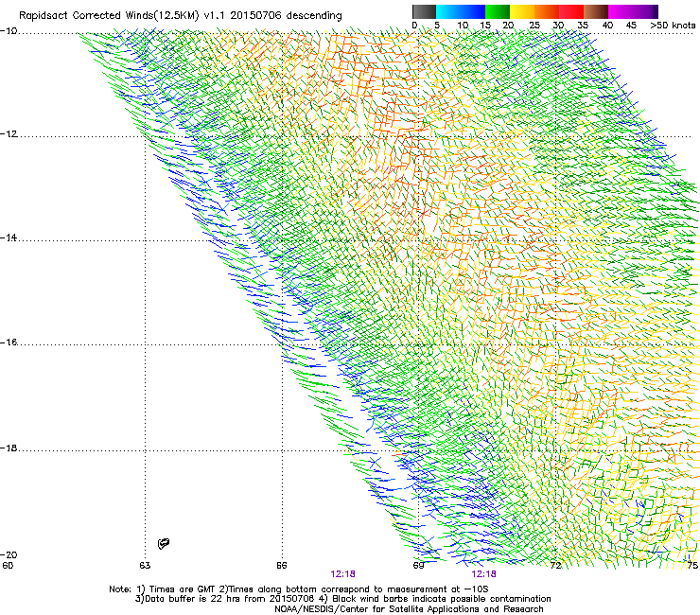
Task: Click the longitude label '66'
Action: [282, 565]
